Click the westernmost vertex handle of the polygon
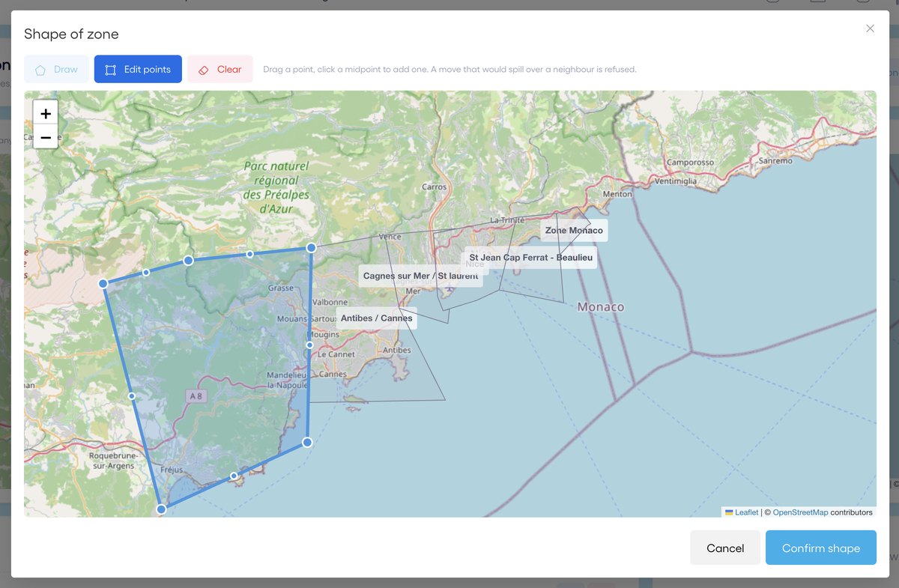899x588 pixels. click(103, 283)
